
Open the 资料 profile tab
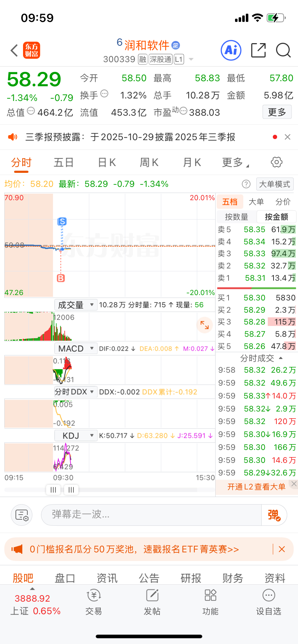[275, 578]
